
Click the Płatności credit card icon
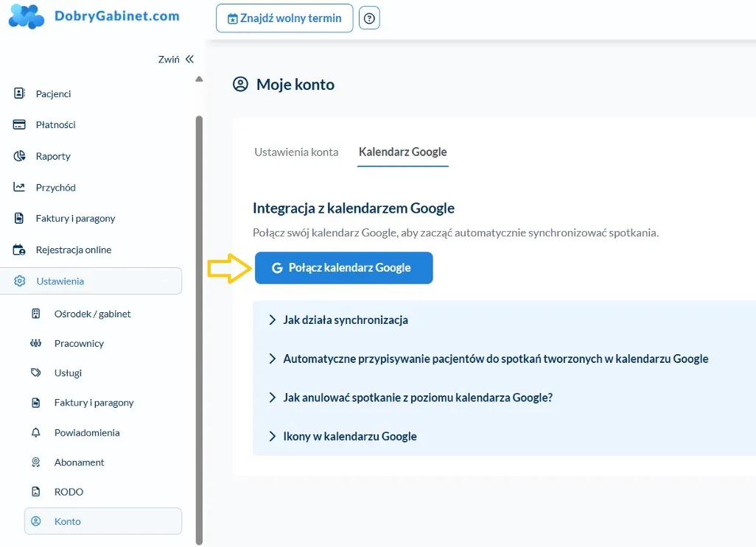pyautogui.click(x=20, y=124)
